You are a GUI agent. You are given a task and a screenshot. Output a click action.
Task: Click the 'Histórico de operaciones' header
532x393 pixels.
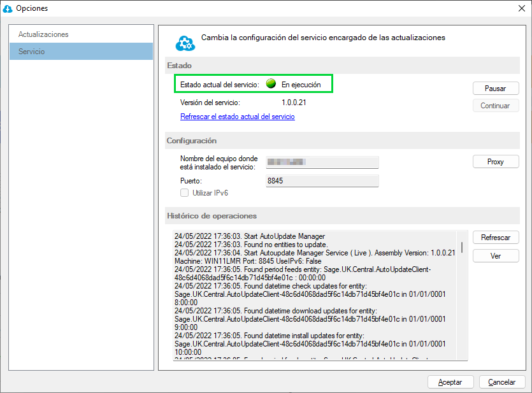coord(212,216)
